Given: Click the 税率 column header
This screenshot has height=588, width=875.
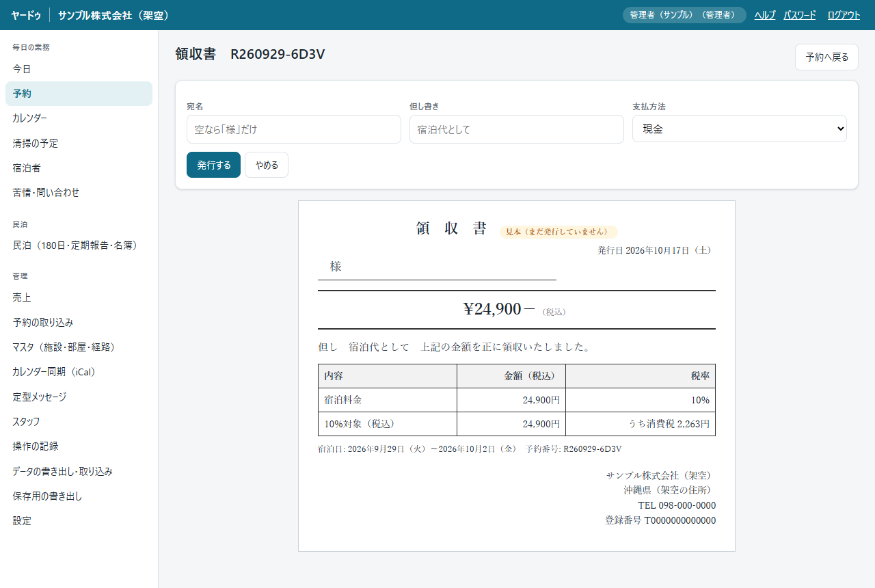Looking at the screenshot, I should (x=641, y=376).
